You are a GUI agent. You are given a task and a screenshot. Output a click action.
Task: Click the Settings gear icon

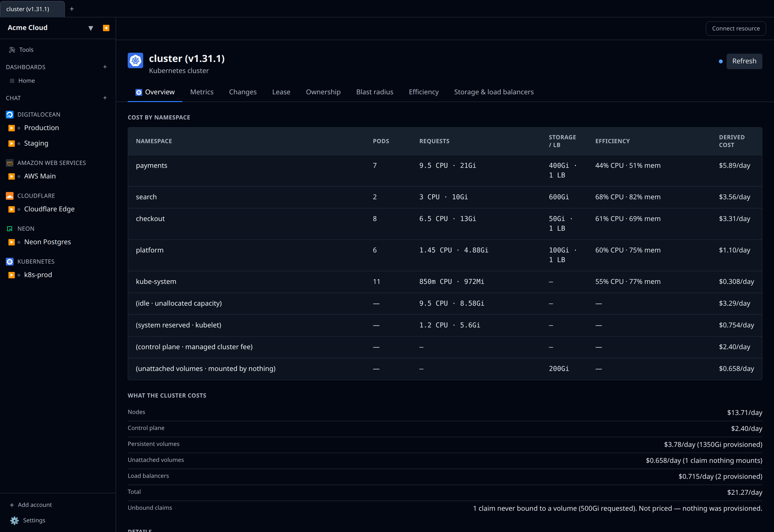pyautogui.click(x=14, y=520)
